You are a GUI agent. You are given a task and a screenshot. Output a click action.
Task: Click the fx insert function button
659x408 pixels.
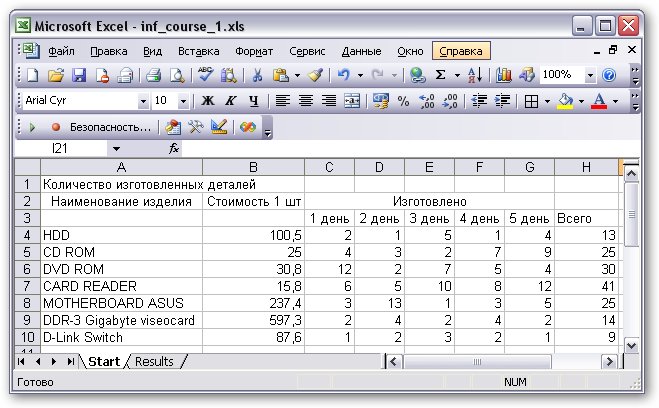174,148
